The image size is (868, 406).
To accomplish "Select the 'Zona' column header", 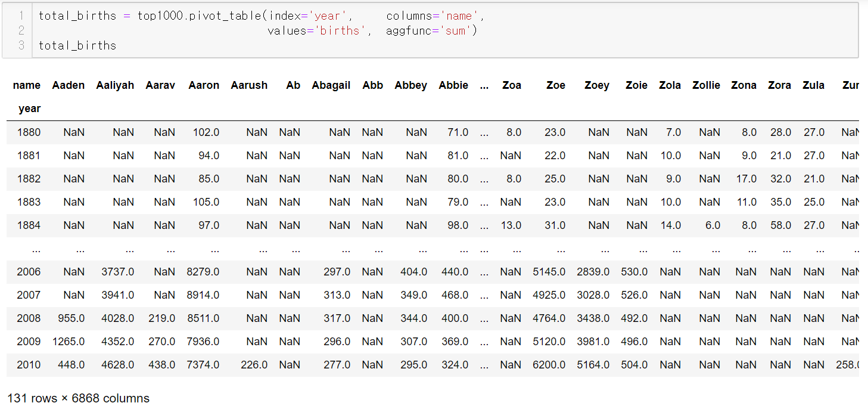I will click(743, 85).
